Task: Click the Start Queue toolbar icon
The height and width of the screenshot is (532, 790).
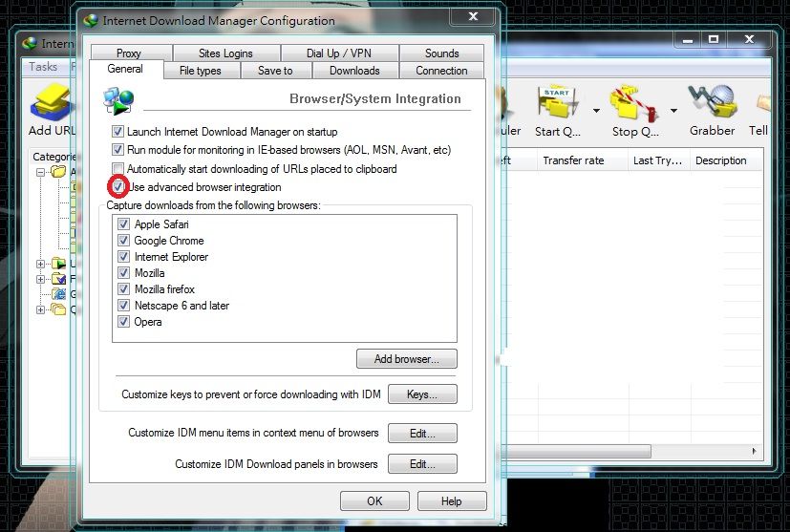Action: (x=557, y=103)
